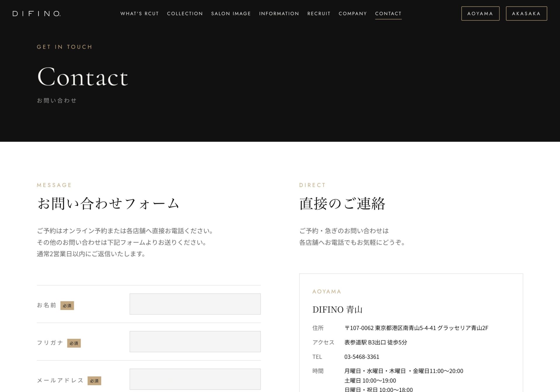This screenshot has width=560, height=392.
Task: Click the phone number 03-5468-3361
Action: (362, 357)
